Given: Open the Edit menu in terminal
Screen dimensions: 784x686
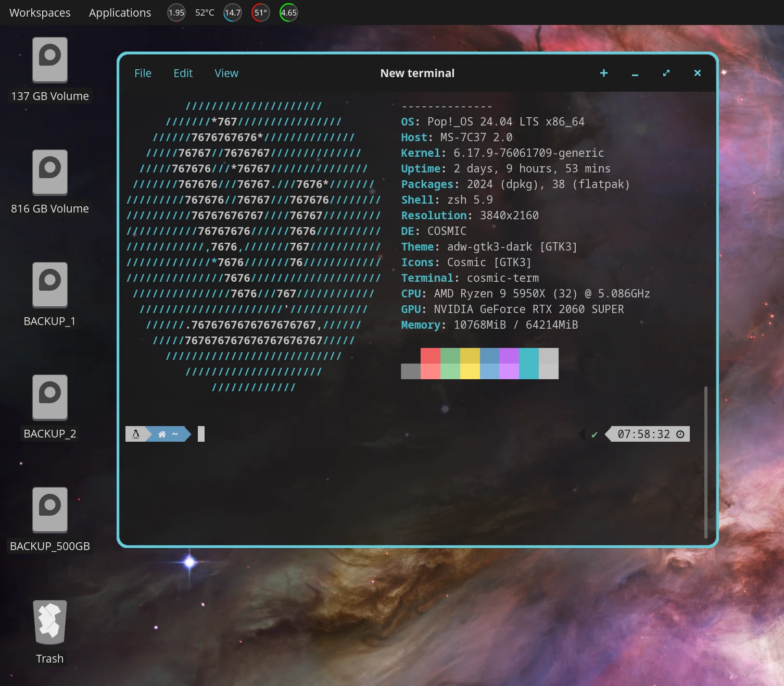Looking at the screenshot, I should tap(183, 73).
